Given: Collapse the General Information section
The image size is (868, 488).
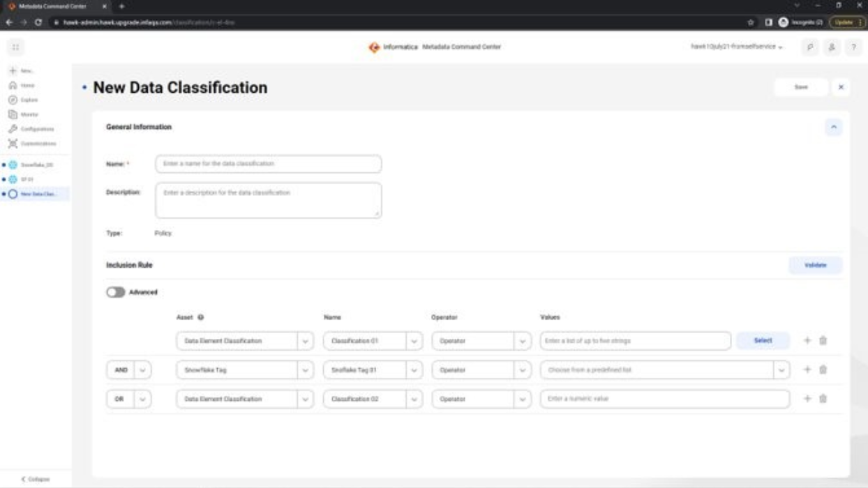Looking at the screenshot, I should click(834, 127).
